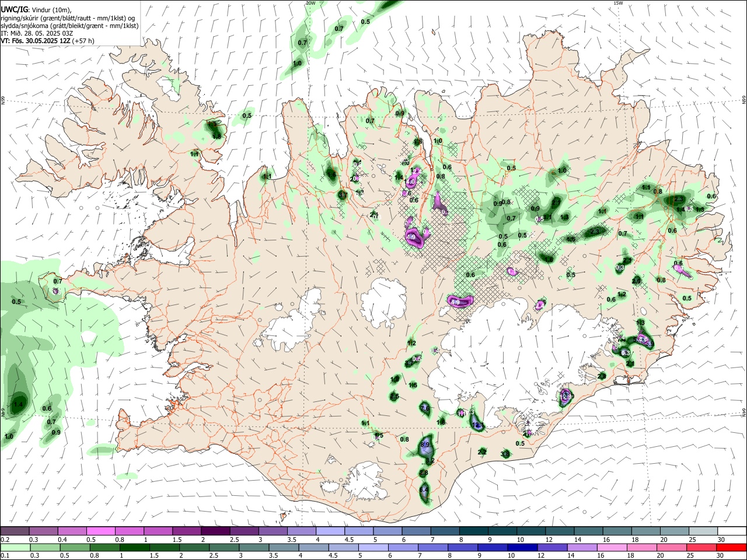Pick the upper-row swatch between 0.8 and 1
747x560 pixels.
[x=129, y=531]
